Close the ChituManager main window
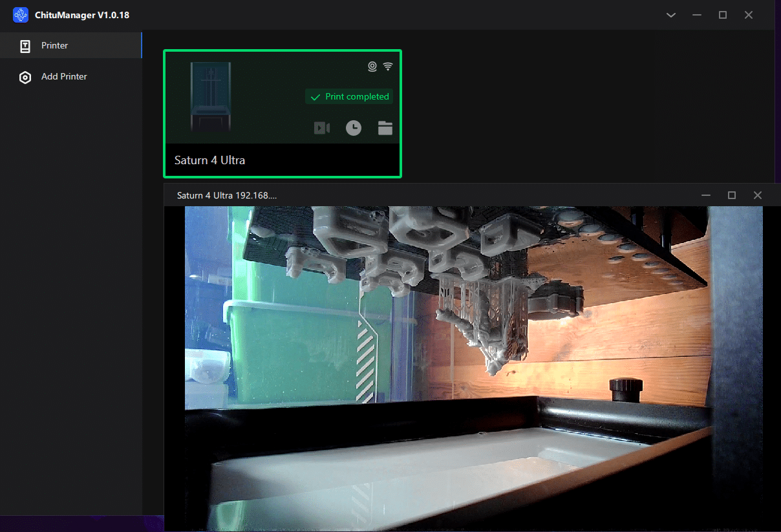This screenshot has width=781, height=532. point(749,15)
